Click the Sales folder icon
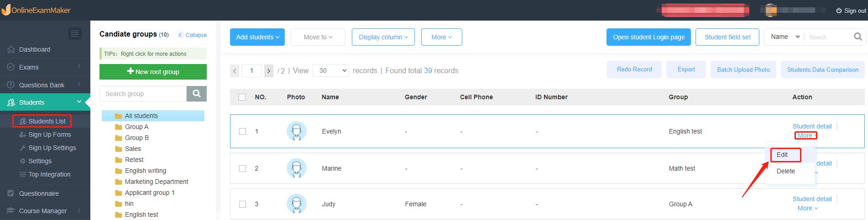This screenshot has width=868, height=220. (119, 149)
